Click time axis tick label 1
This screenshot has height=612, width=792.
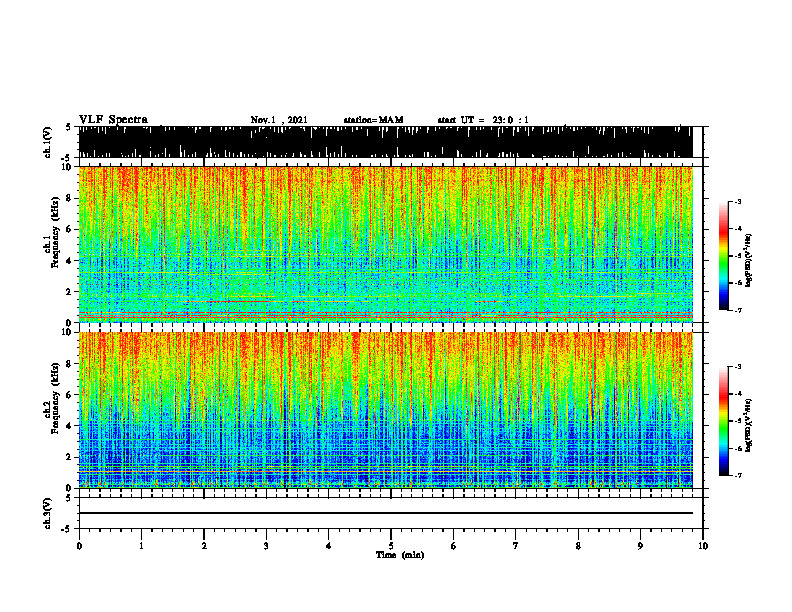(x=141, y=546)
